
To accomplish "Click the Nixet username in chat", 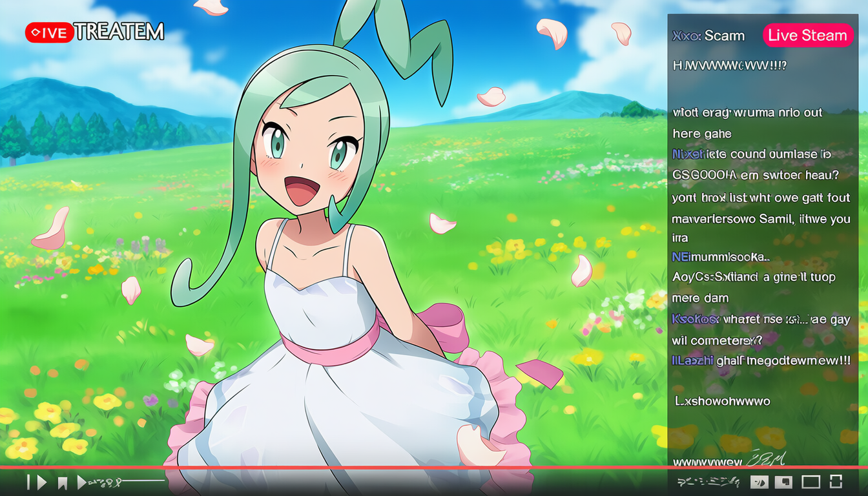I will point(687,154).
